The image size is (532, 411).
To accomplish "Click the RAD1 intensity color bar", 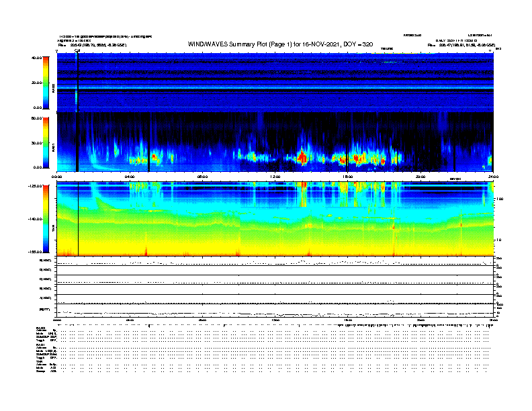I will coord(46,143).
